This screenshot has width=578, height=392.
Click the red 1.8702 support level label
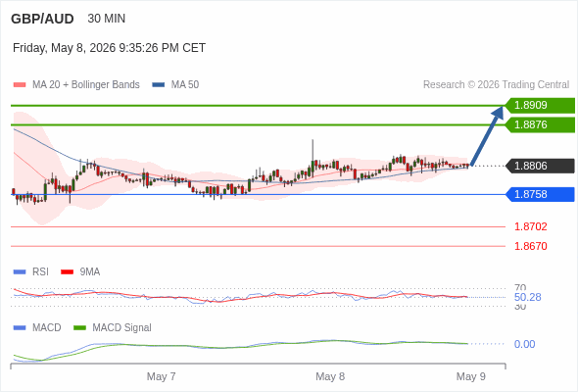pyautogui.click(x=530, y=226)
